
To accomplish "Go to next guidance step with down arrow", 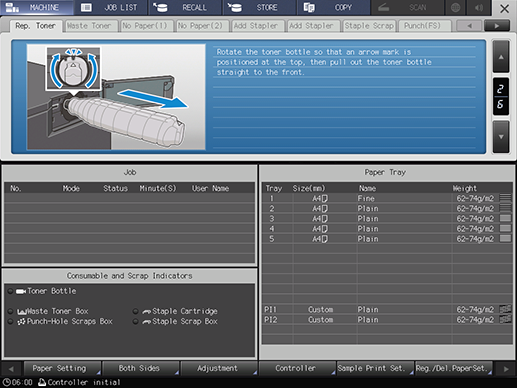I will pyautogui.click(x=501, y=137).
